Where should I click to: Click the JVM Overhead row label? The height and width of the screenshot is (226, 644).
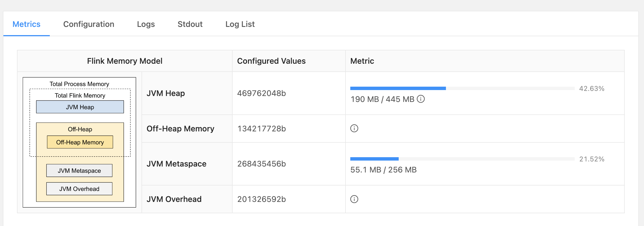pyautogui.click(x=174, y=199)
